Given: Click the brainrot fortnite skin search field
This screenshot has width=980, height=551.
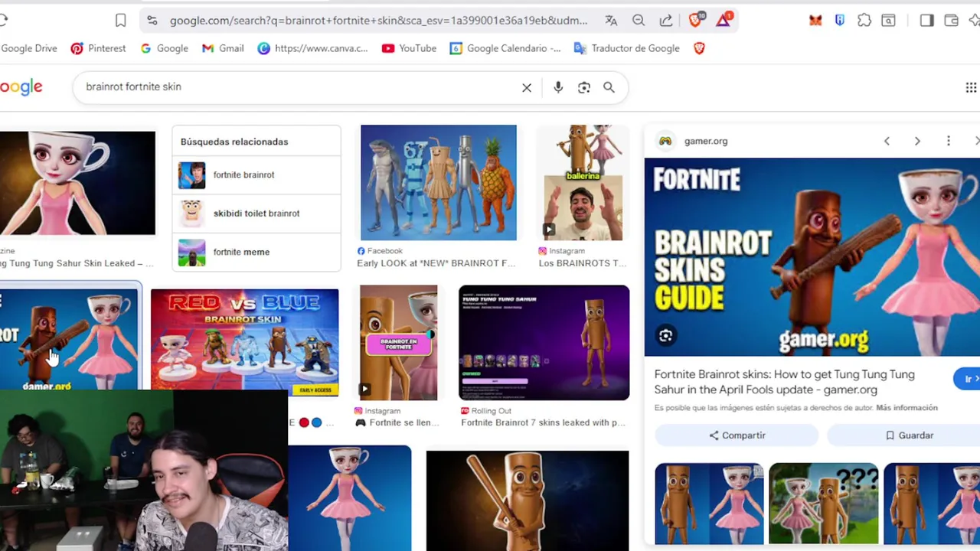Looking at the screenshot, I should coord(299,86).
